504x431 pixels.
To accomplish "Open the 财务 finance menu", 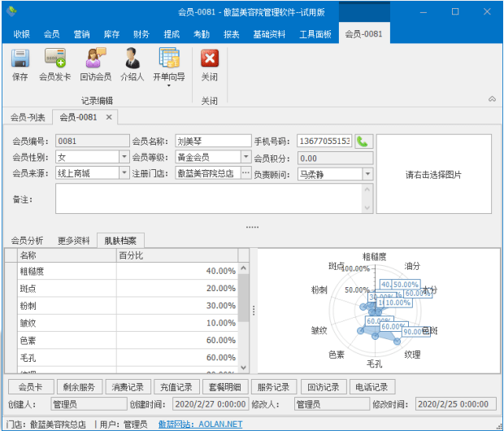I will point(141,34).
